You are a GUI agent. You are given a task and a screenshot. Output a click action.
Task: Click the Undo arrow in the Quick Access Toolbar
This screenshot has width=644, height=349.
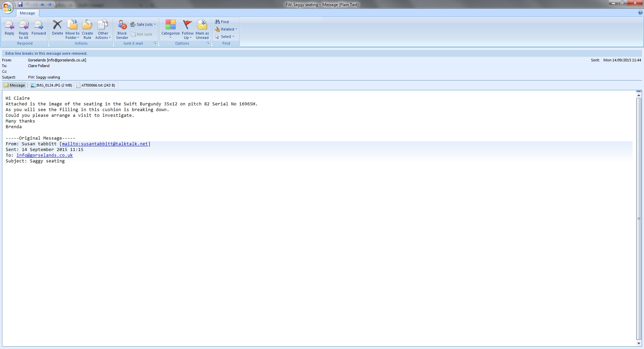pyautogui.click(x=28, y=4)
